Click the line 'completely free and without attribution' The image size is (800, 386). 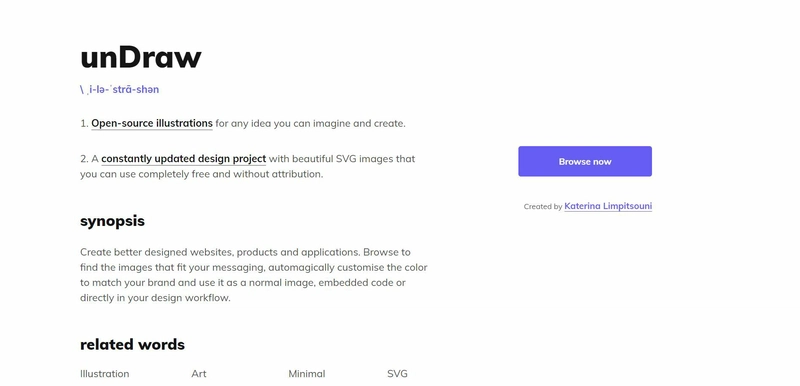coord(231,174)
